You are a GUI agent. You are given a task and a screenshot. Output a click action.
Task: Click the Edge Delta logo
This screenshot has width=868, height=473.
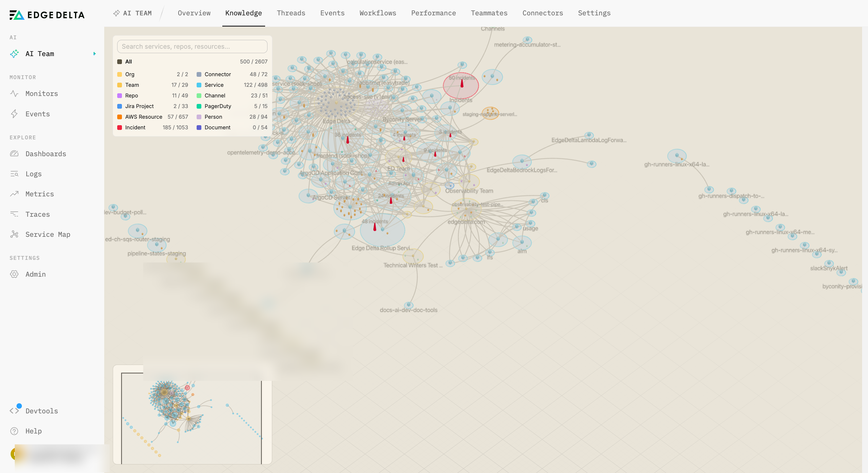(x=47, y=15)
